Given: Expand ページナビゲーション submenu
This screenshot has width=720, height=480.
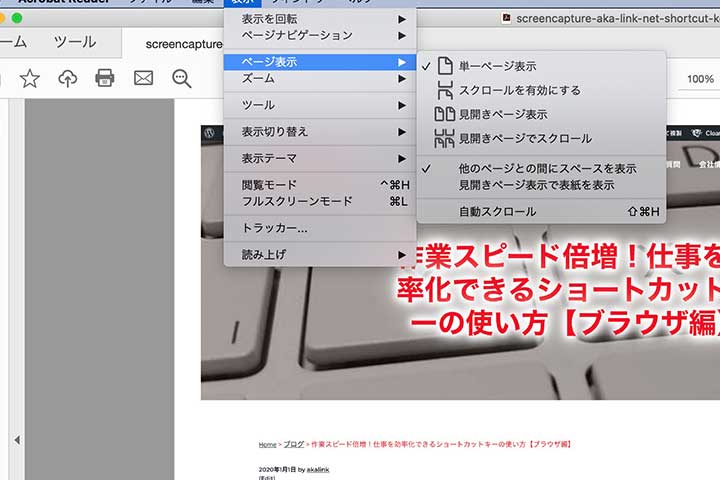Looking at the screenshot, I should (320, 35).
